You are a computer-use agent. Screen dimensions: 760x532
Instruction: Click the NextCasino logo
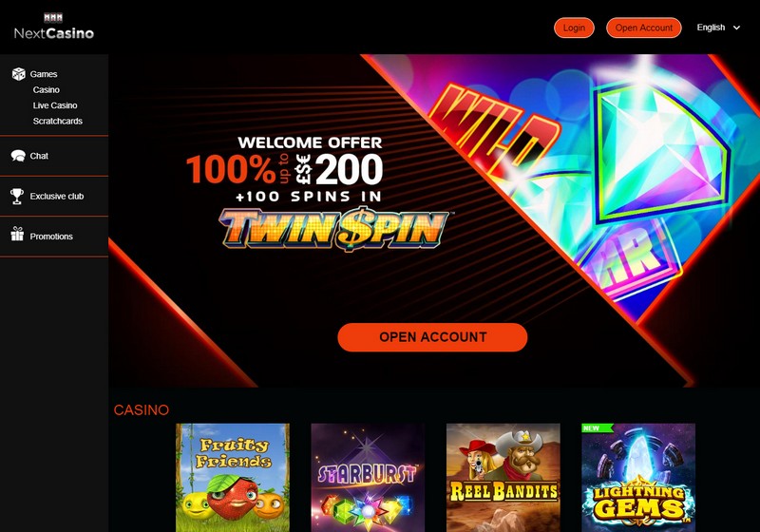54,28
